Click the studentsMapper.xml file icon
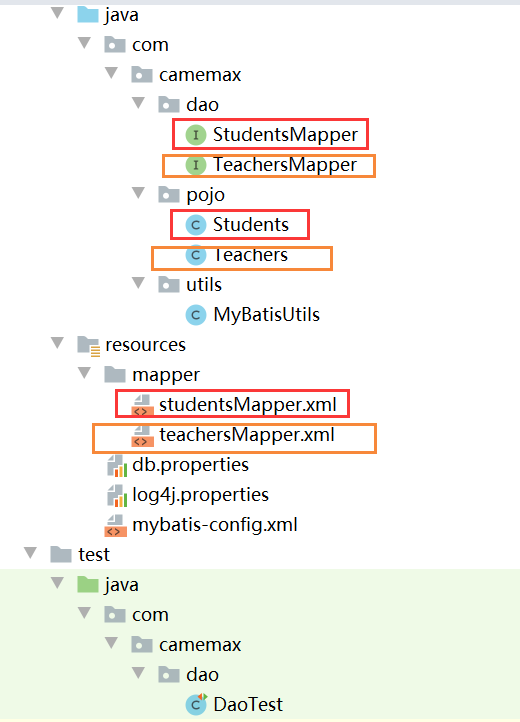 click(x=142, y=405)
